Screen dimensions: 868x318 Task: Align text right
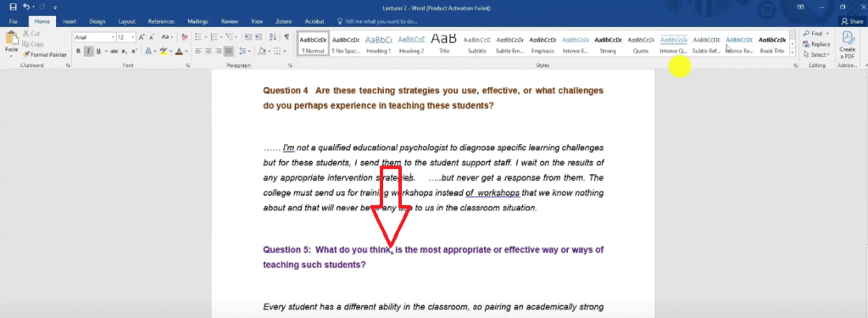click(x=220, y=51)
